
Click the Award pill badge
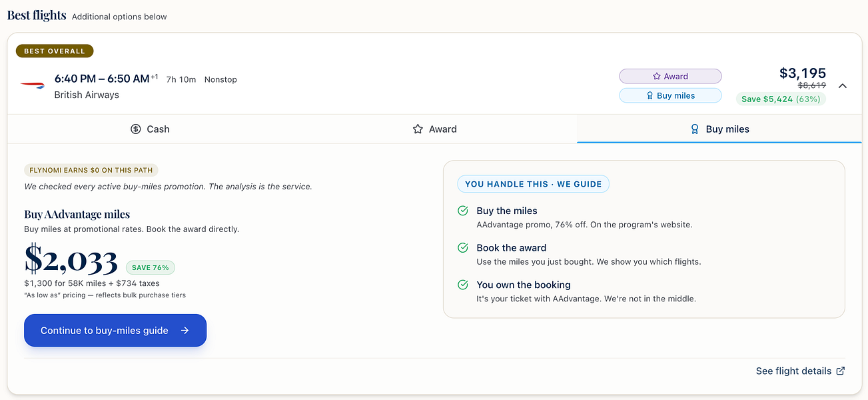pos(670,76)
